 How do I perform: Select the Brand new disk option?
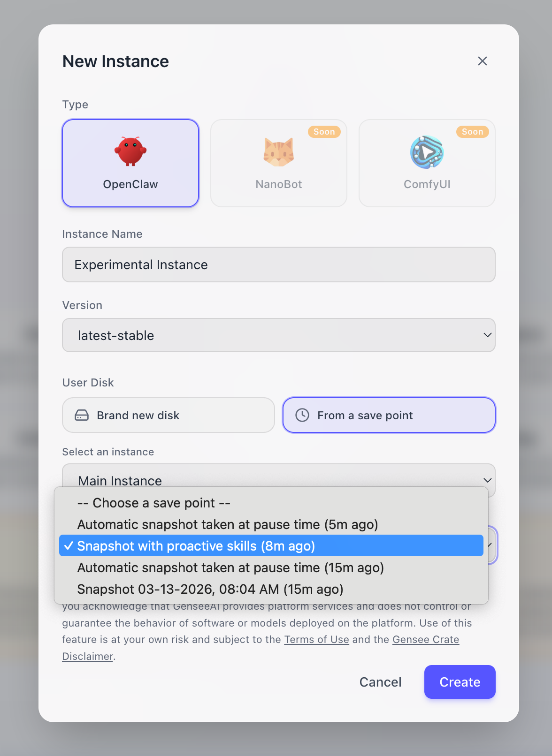168,415
